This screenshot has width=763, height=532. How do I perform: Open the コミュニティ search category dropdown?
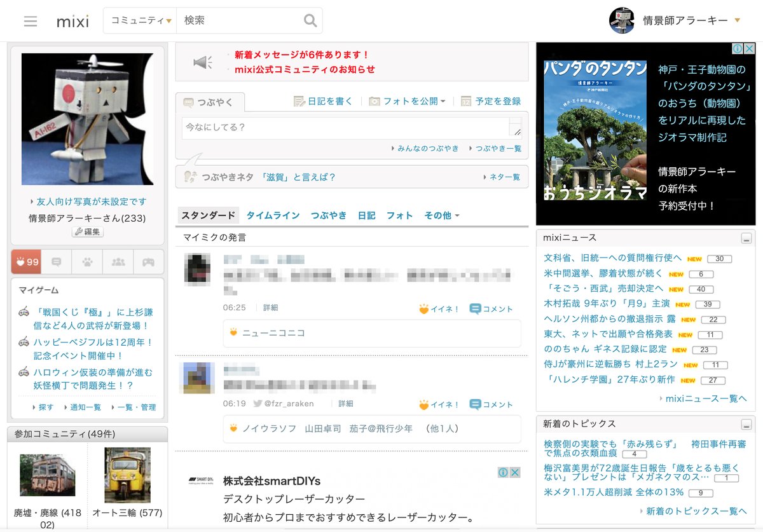141,20
